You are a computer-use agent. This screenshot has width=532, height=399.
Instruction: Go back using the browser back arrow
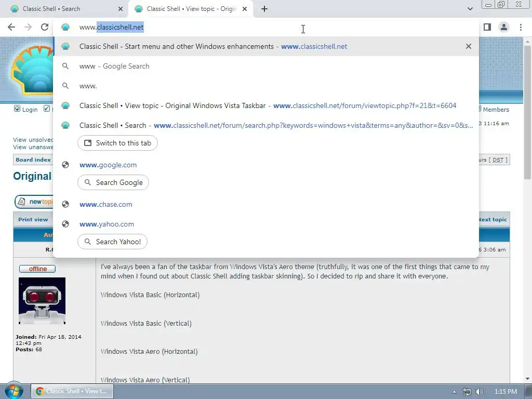click(x=11, y=27)
